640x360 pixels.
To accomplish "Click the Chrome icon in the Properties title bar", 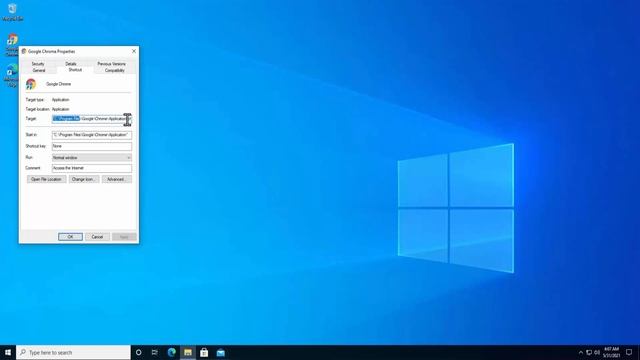I will (x=24, y=51).
